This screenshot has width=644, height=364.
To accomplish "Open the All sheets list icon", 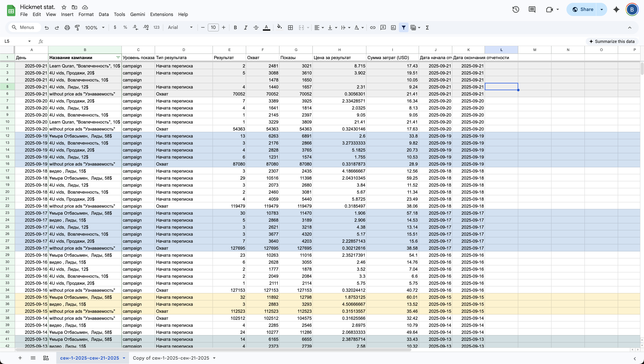I will coord(33,358).
